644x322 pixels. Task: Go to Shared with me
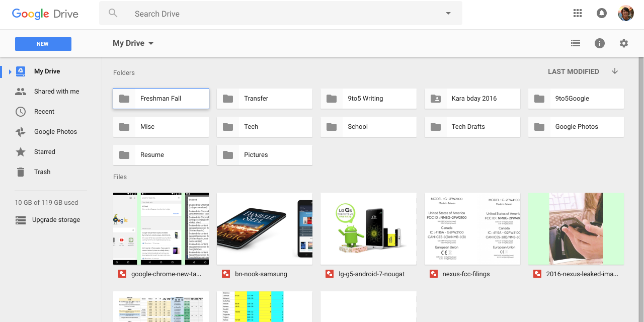click(x=56, y=92)
